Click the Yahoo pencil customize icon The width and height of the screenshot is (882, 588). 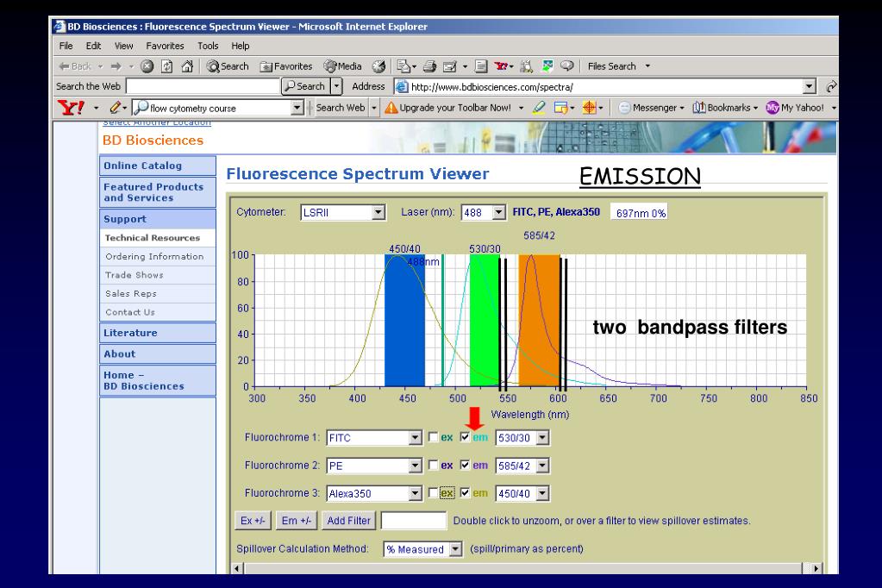click(116, 107)
